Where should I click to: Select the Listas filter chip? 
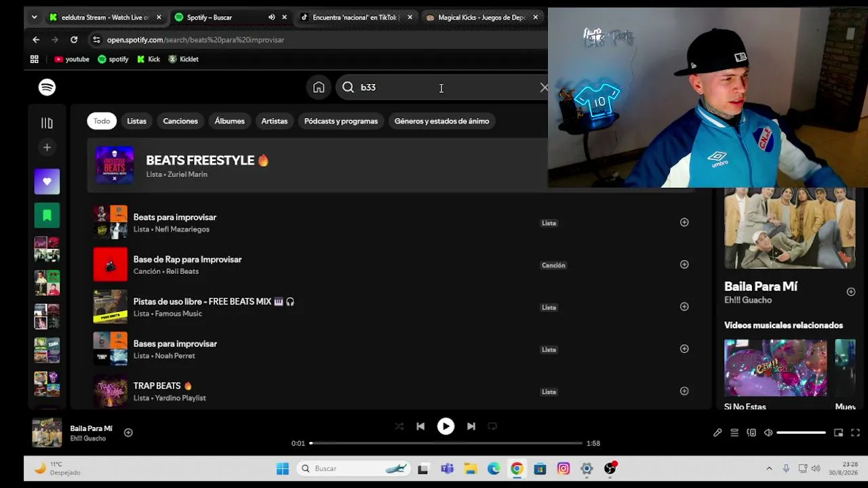pos(136,121)
